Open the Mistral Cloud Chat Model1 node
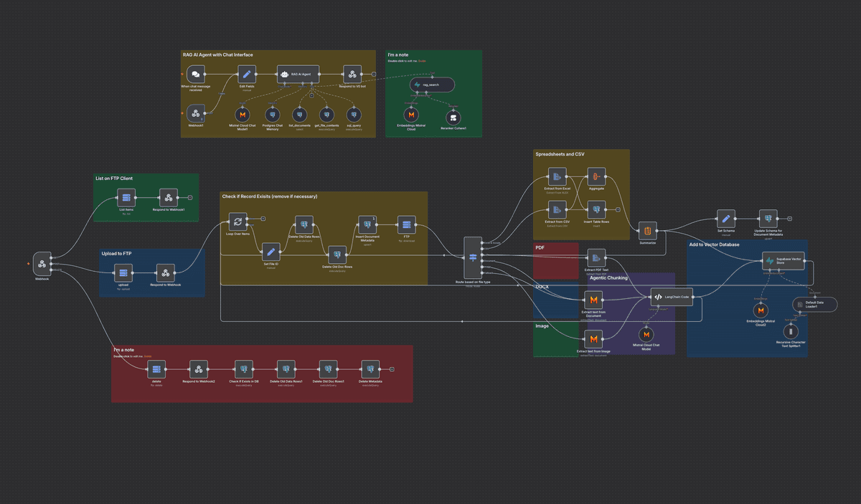 tap(243, 115)
